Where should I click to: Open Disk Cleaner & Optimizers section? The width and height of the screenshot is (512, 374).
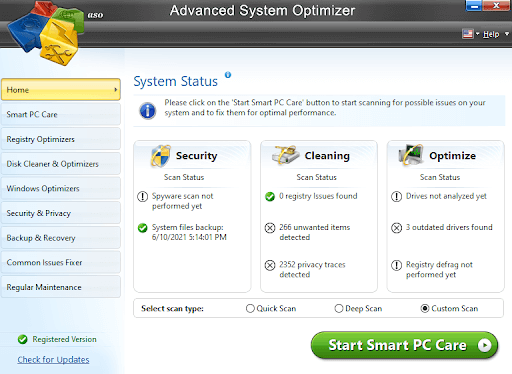(x=61, y=164)
